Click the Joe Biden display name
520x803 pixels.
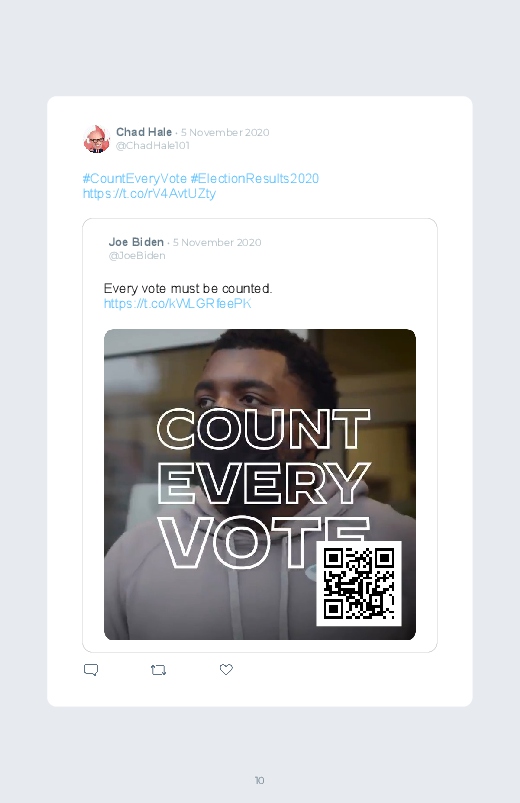[x=136, y=242]
